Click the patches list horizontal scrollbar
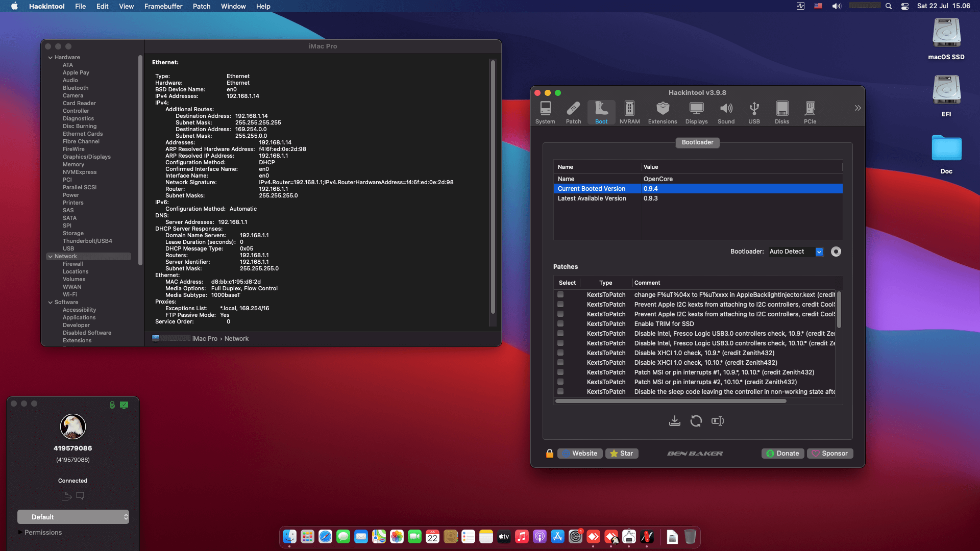Screen dimensions: 980x551 click(x=671, y=401)
